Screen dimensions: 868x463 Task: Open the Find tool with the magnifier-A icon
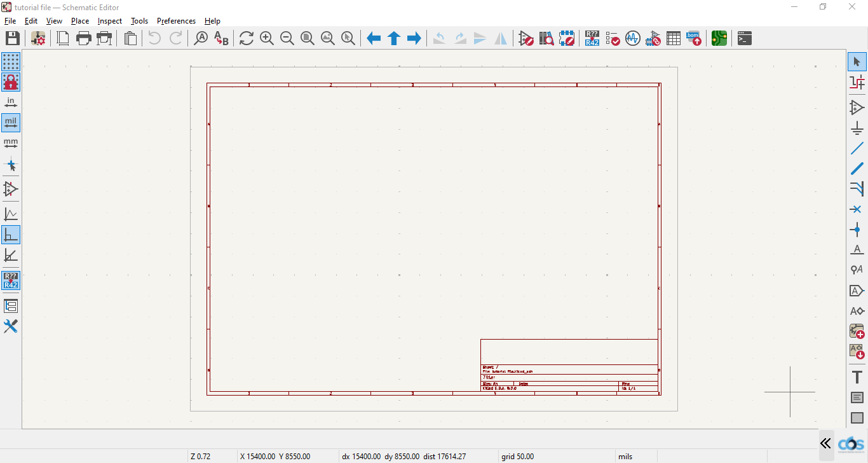(201, 38)
